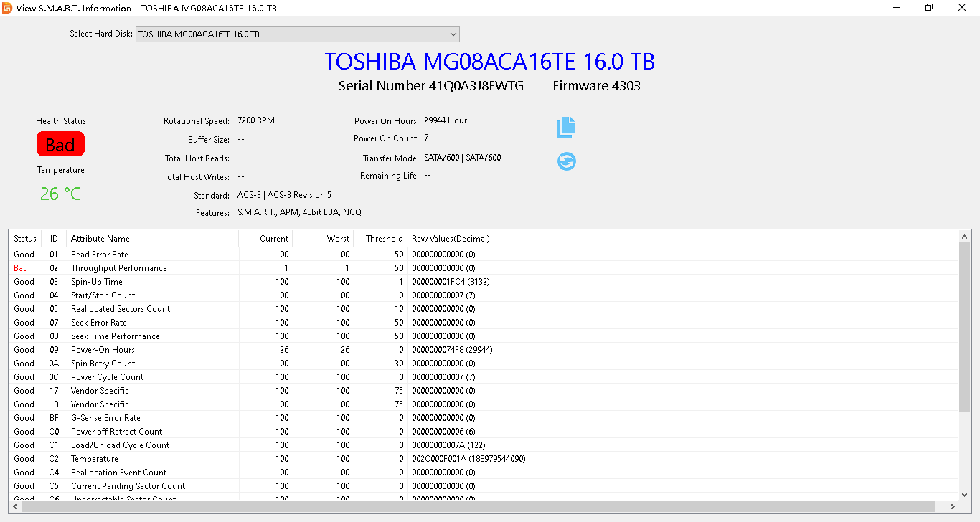Select the Vendor Specific row with ID 18
The image size is (980, 522).
click(x=484, y=404)
